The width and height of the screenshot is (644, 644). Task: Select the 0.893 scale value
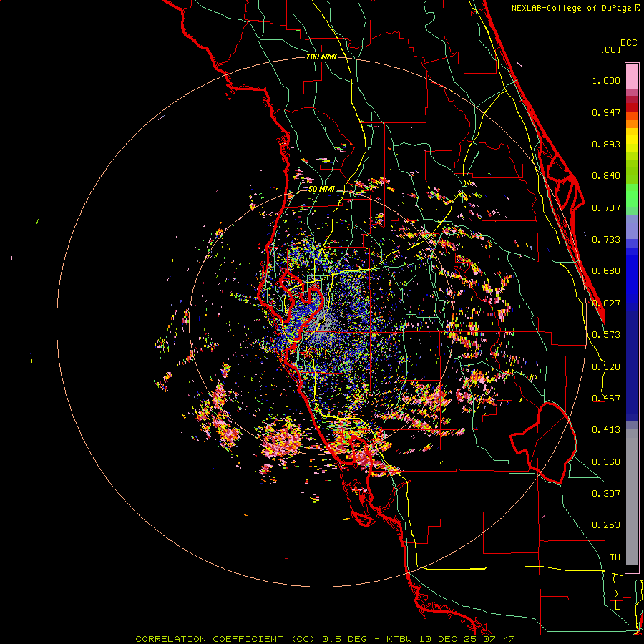pyautogui.click(x=606, y=144)
